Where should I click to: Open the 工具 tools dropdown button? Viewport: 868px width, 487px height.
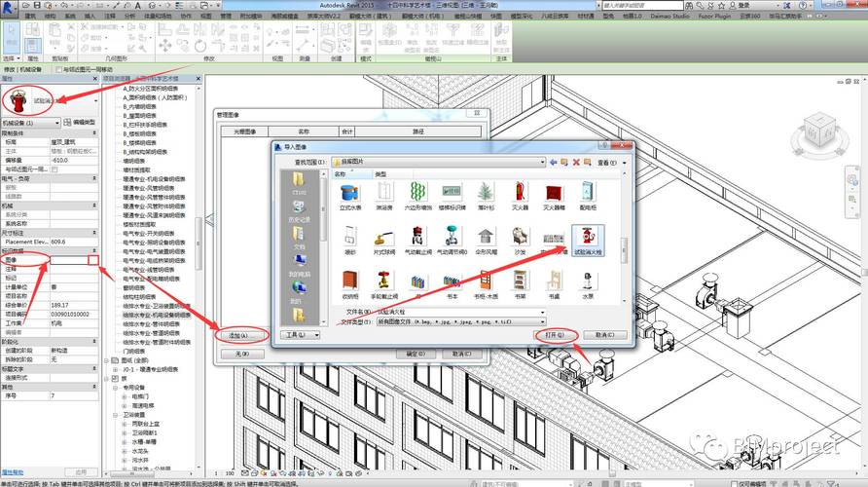click(x=300, y=335)
